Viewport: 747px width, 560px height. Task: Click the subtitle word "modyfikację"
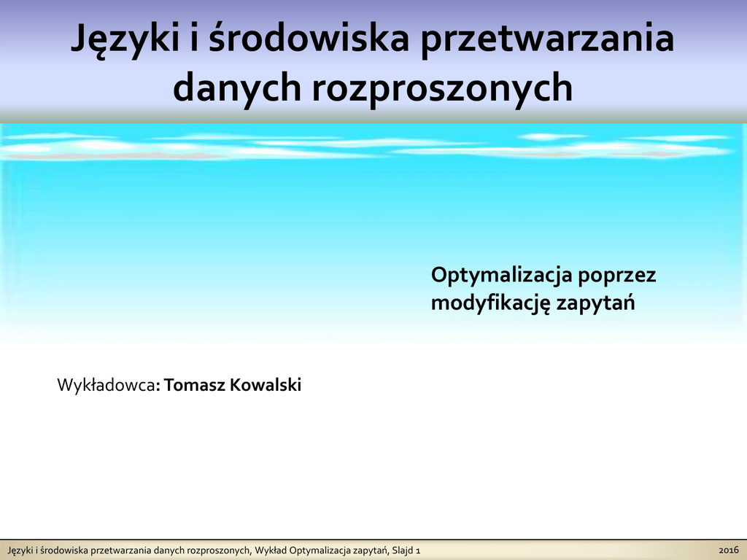[x=490, y=303]
